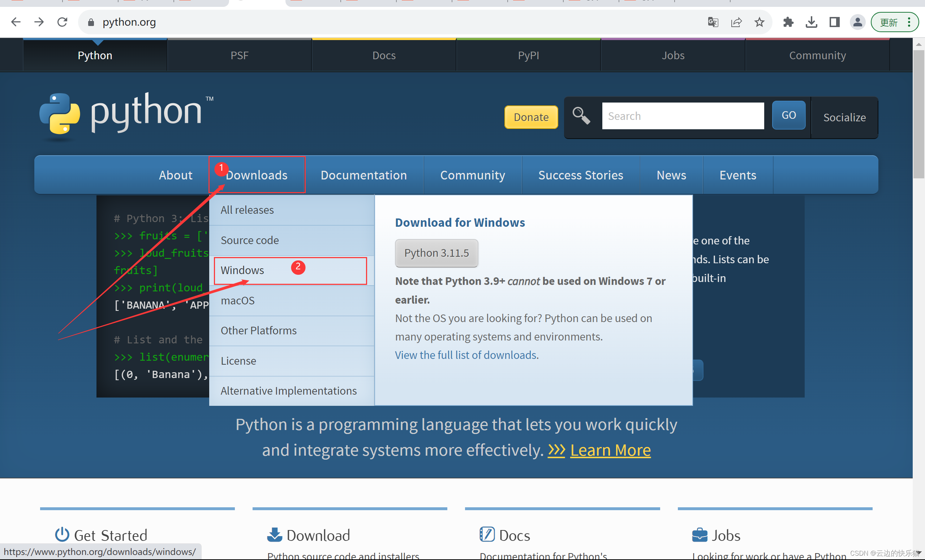Choose Alternative Implementations menu entry

click(x=292, y=391)
